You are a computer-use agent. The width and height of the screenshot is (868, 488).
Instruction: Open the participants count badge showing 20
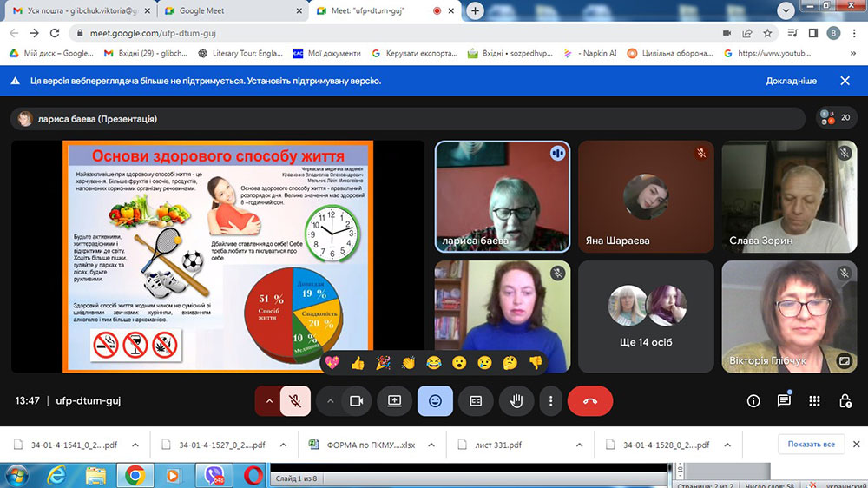click(x=835, y=119)
